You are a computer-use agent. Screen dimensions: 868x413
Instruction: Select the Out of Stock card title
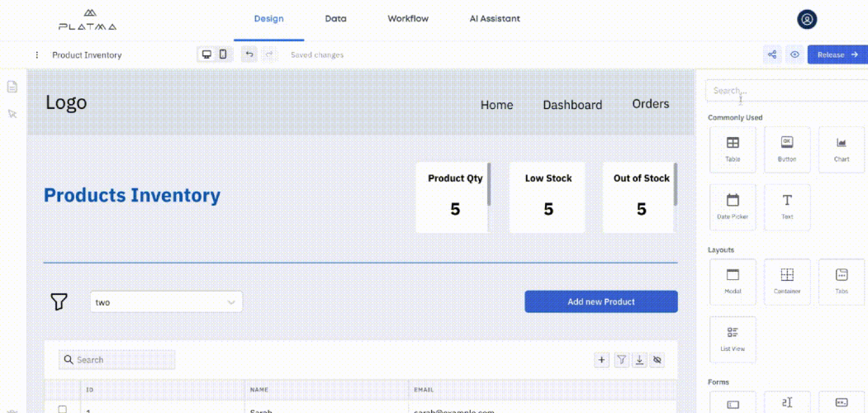642,178
